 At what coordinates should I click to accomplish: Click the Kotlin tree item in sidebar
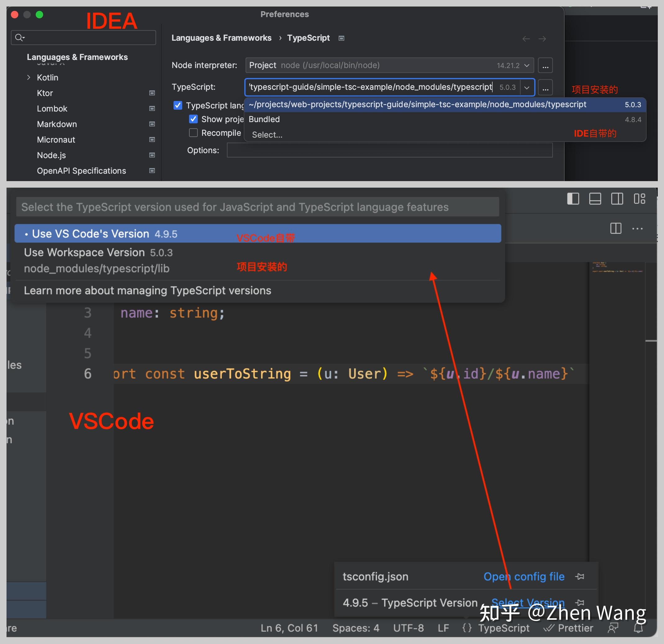tap(50, 77)
